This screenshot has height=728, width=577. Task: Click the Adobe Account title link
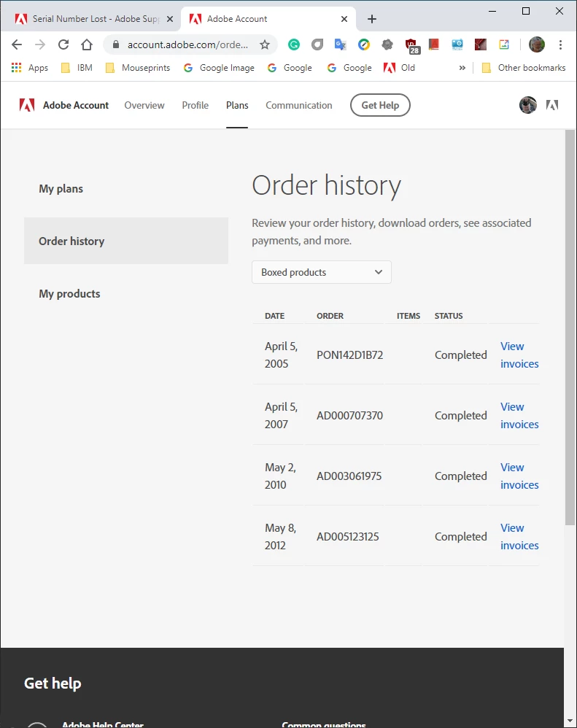pos(76,105)
